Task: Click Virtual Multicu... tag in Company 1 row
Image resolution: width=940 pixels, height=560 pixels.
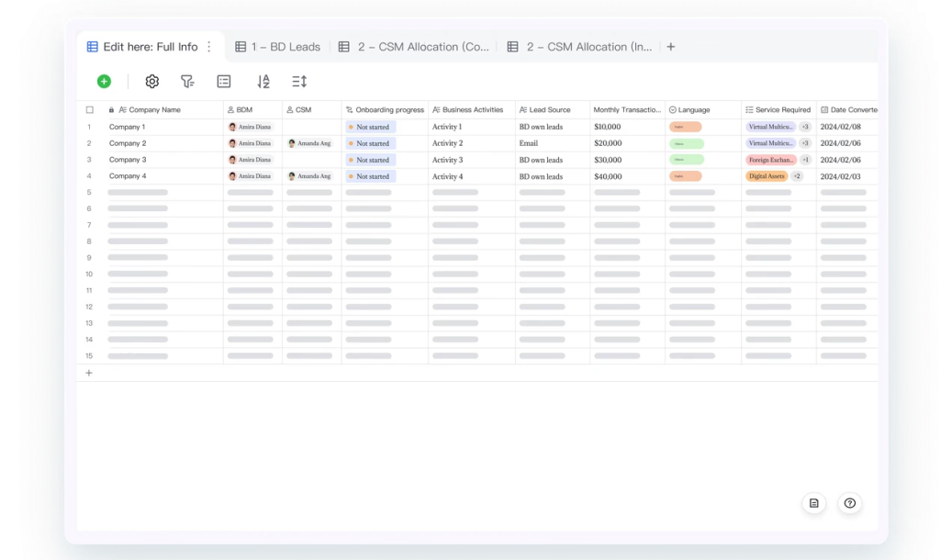Action: (770, 127)
